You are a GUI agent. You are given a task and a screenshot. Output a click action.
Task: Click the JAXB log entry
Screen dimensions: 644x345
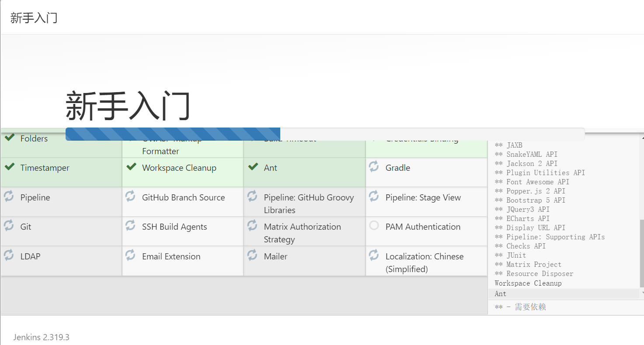tap(508, 145)
